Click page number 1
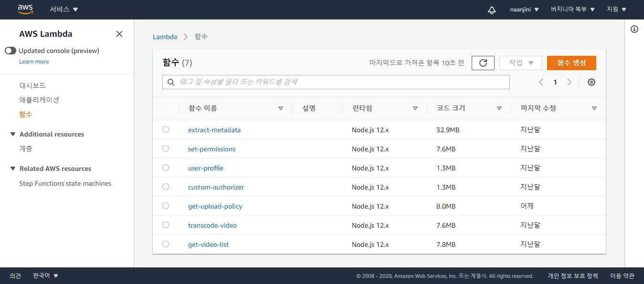Viewport: 644px width, 284px height. (555, 82)
